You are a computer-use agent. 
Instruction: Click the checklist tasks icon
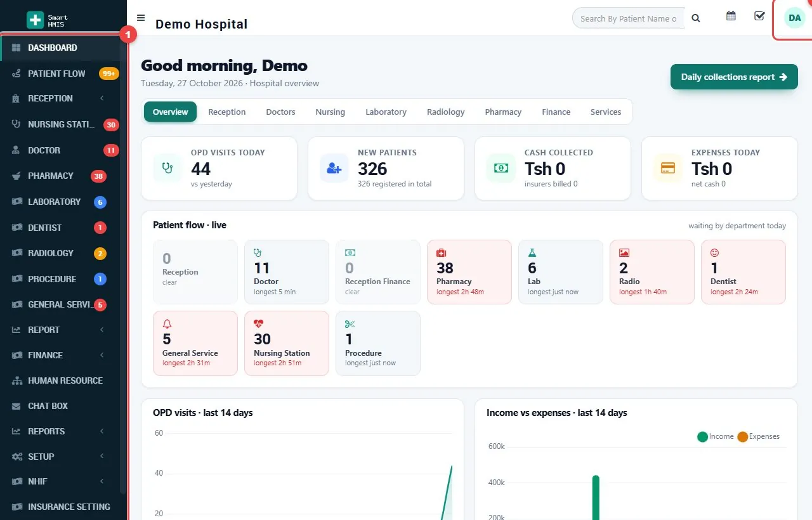(759, 16)
